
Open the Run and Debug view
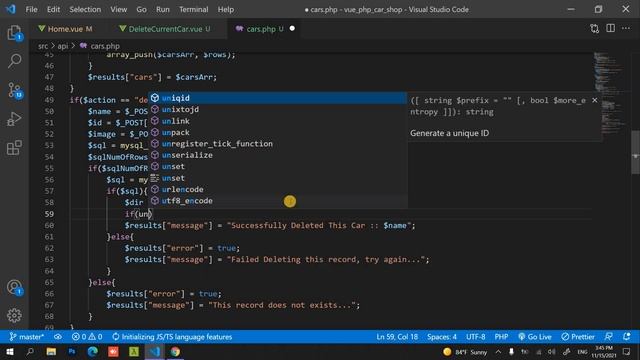[x=14, y=119]
